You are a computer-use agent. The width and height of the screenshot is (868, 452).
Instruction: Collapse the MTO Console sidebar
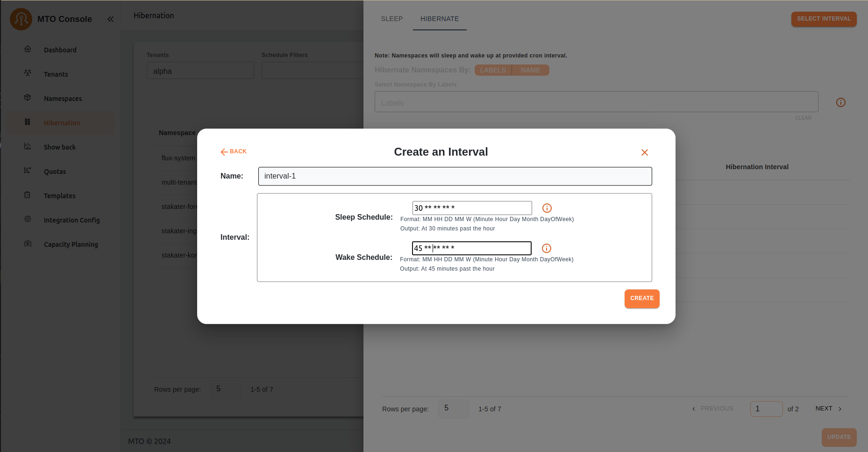tap(110, 19)
